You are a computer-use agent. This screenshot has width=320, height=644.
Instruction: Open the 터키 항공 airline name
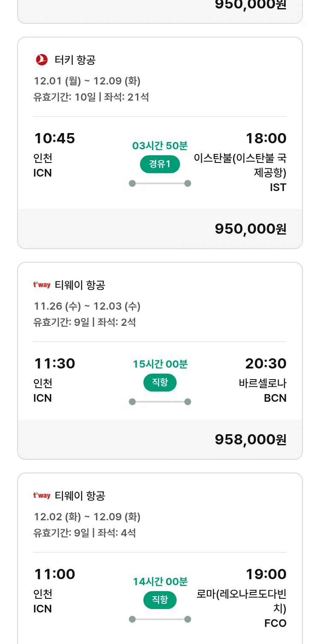[x=75, y=60]
